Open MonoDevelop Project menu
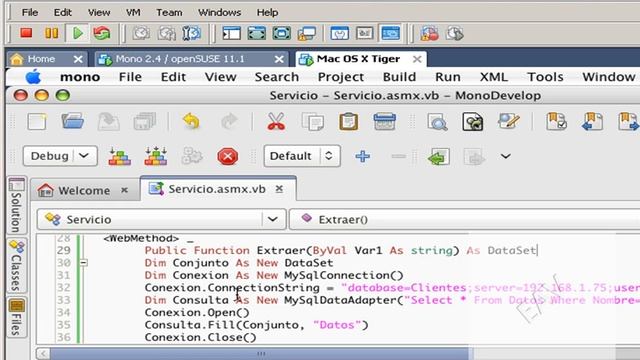Viewport: 640px width, 360px height. click(x=341, y=77)
